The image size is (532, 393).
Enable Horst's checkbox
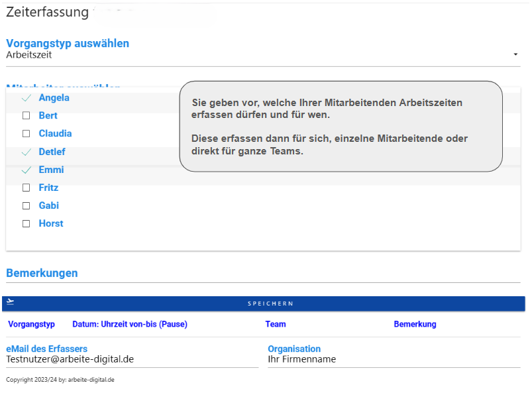click(x=27, y=223)
